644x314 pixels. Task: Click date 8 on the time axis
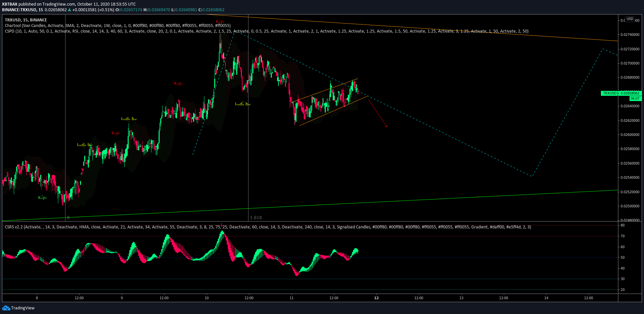pyautogui.click(x=37, y=298)
